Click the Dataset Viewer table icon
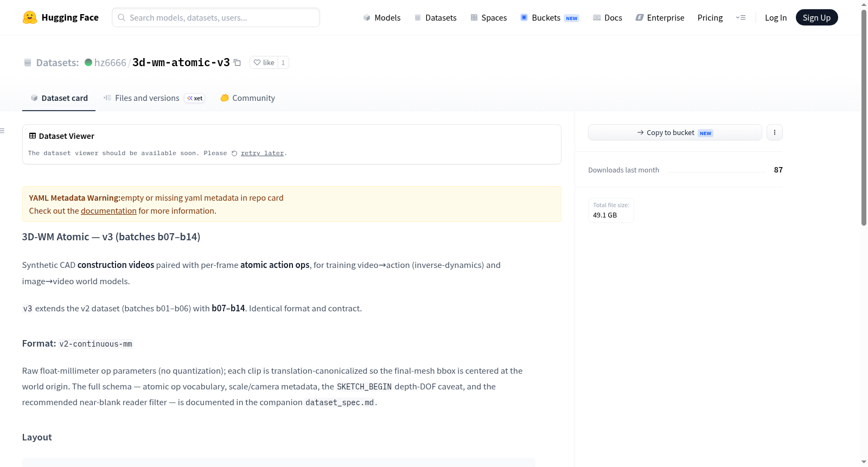Viewport: 868px width, 467px height. pos(33,136)
